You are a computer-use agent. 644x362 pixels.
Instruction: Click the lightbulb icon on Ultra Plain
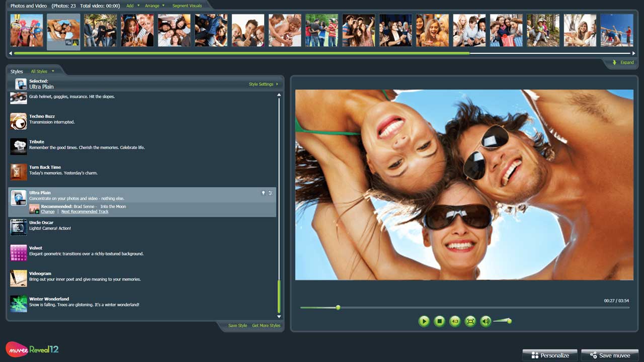(x=263, y=193)
